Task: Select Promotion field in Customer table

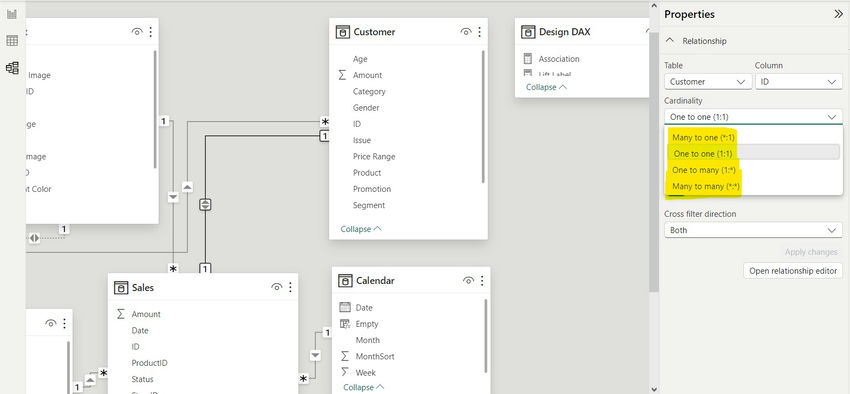Action: point(372,189)
